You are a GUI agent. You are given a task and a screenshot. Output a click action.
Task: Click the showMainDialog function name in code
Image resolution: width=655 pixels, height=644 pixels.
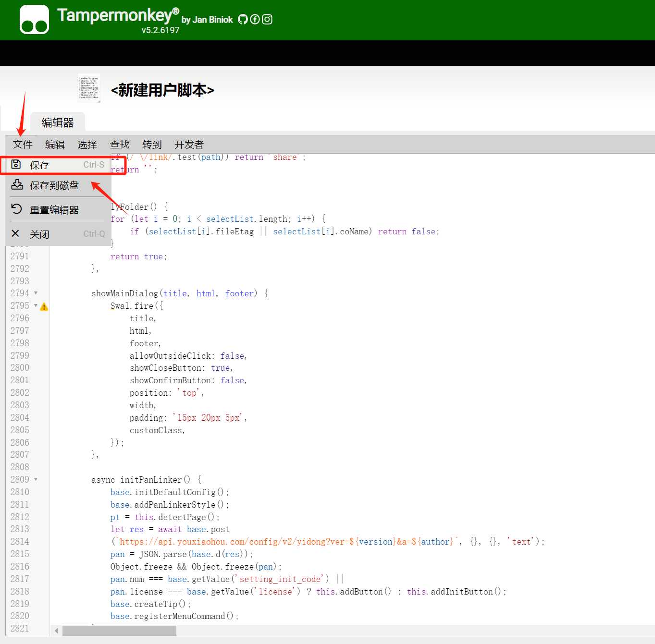coord(125,293)
